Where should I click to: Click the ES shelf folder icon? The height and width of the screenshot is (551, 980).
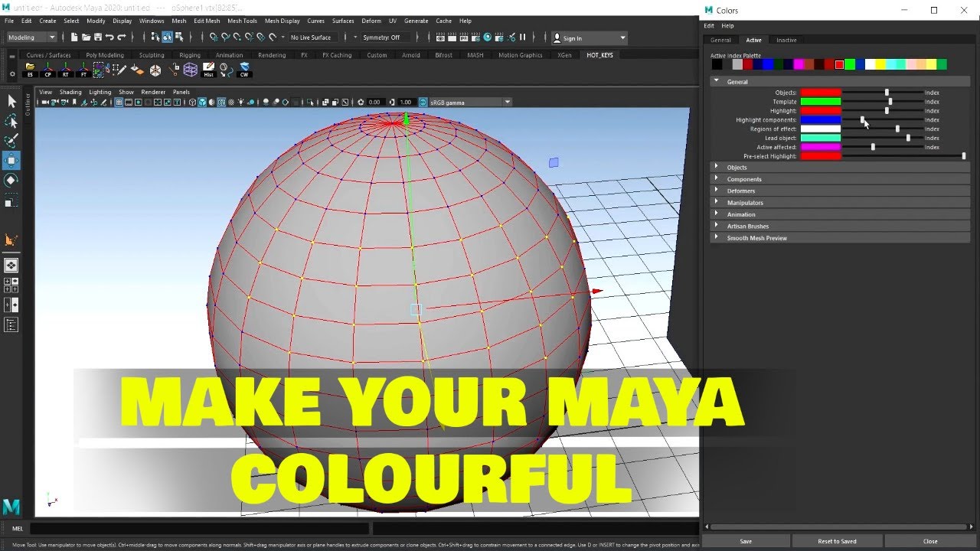(x=30, y=70)
